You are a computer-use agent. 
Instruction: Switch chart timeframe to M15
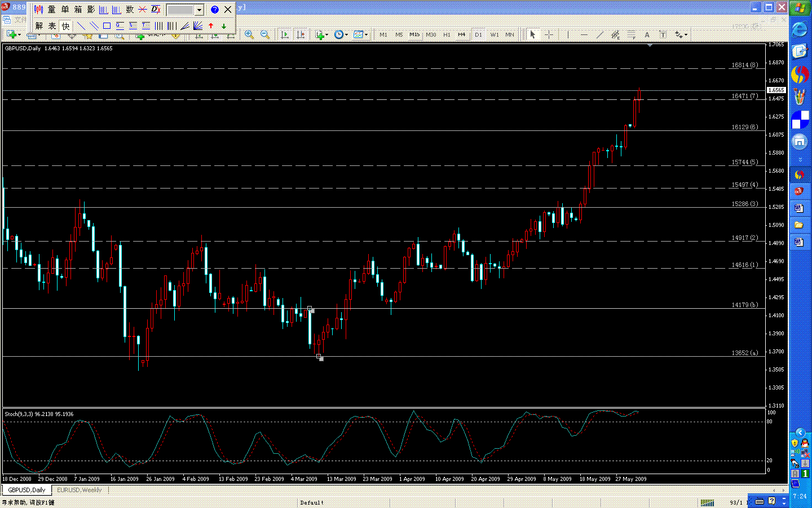(414, 34)
